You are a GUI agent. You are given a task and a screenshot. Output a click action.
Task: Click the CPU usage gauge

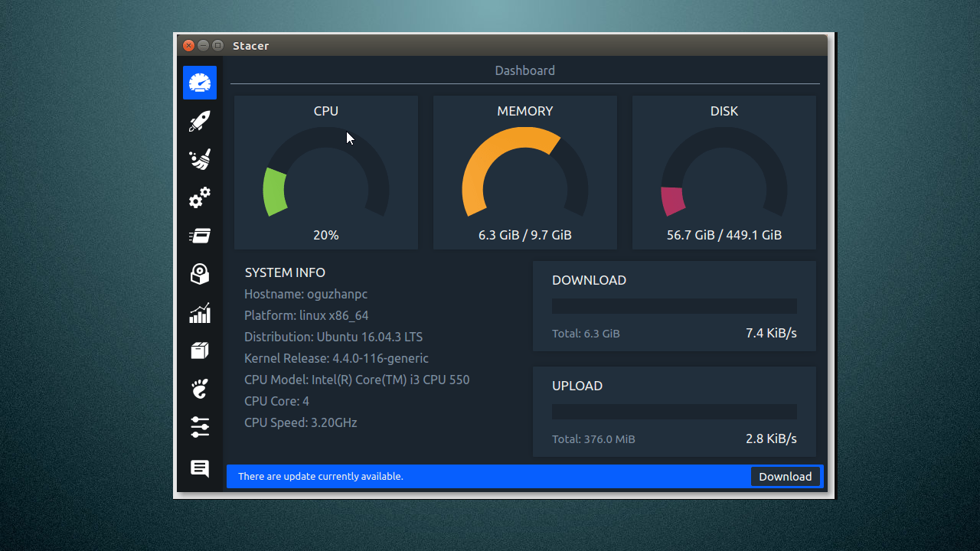coord(326,172)
